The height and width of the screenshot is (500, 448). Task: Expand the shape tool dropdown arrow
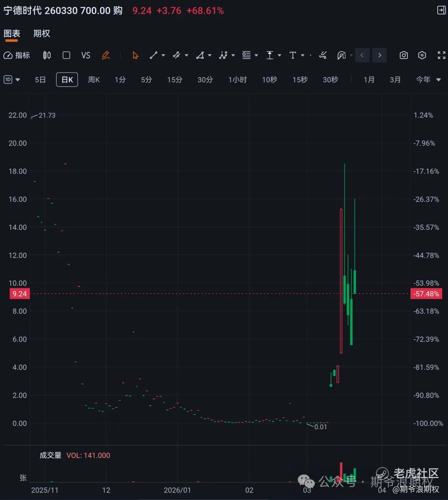pyautogui.click(x=209, y=55)
